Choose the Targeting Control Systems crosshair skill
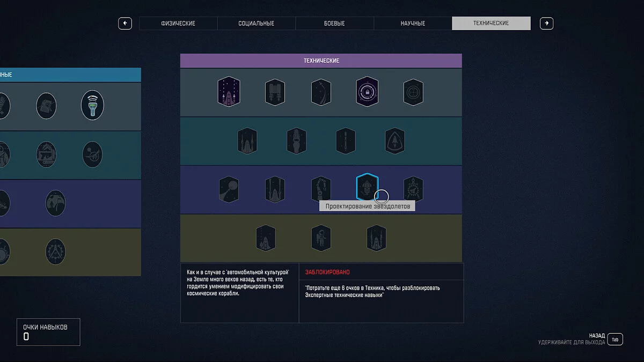 point(413,92)
